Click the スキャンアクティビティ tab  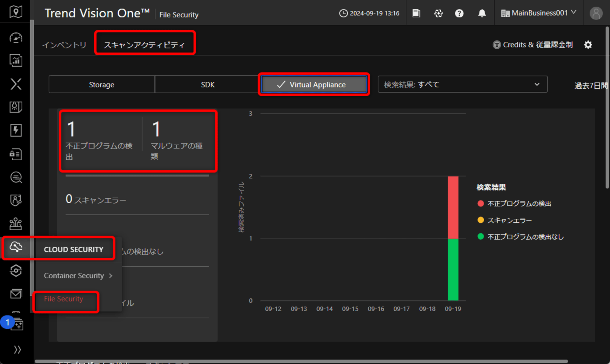click(x=144, y=44)
